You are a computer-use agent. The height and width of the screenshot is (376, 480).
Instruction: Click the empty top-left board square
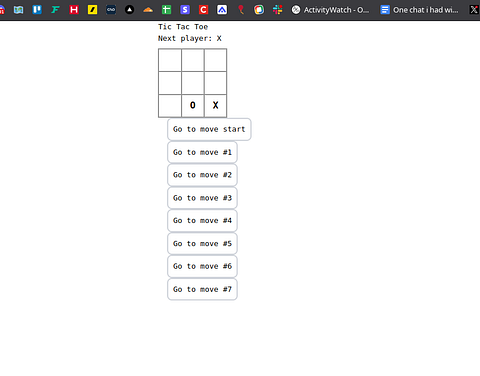click(170, 60)
